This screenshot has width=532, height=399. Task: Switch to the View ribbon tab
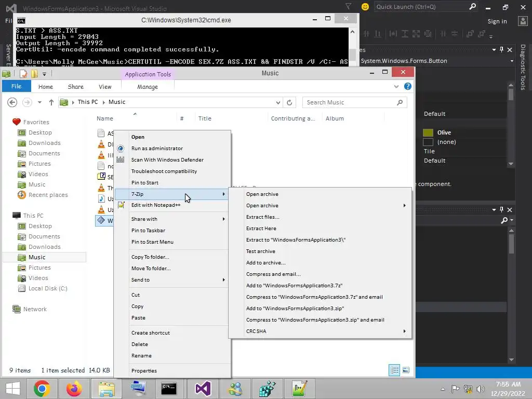coord(105,87)
